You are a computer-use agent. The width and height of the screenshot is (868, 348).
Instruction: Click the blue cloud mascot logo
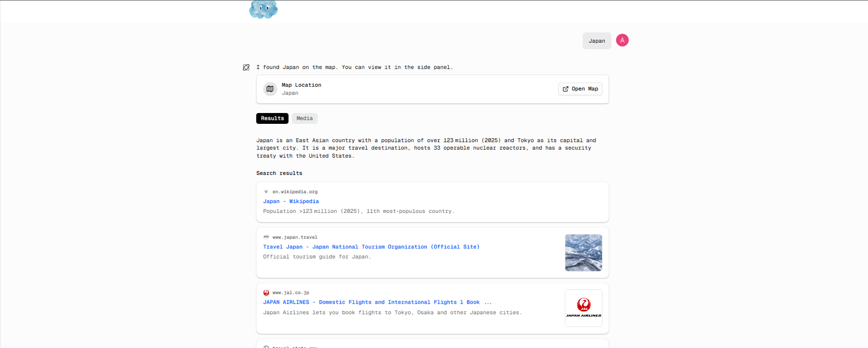coord(264,9)
